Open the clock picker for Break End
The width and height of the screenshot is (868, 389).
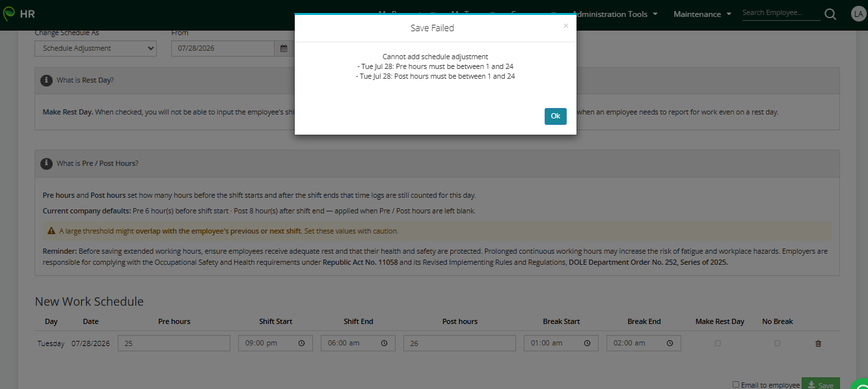[670, 343]
